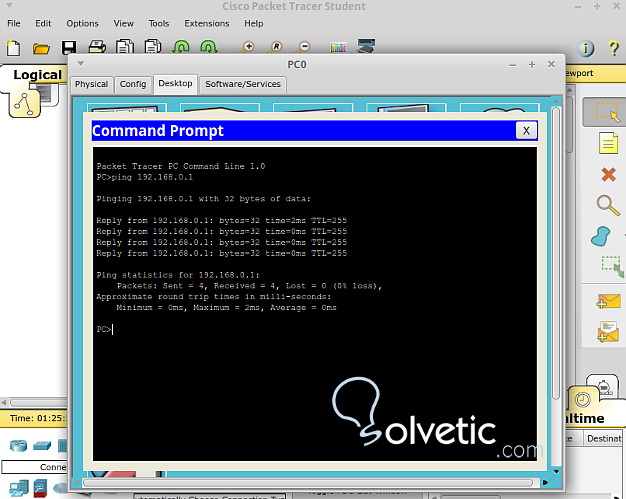Click the New file icon in the toolbar
Screen dimensions: 626x499
coord(13,48)
